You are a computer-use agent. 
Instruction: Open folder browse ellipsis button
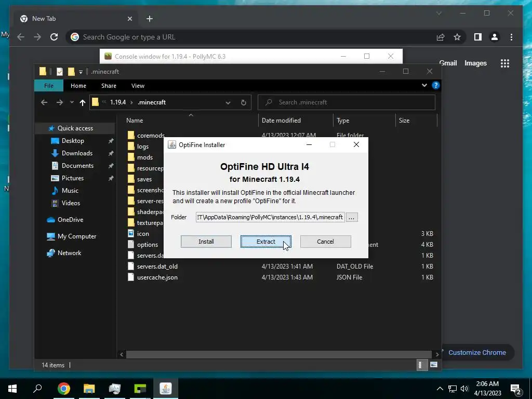pyautogui.click(x=352, y=217)
